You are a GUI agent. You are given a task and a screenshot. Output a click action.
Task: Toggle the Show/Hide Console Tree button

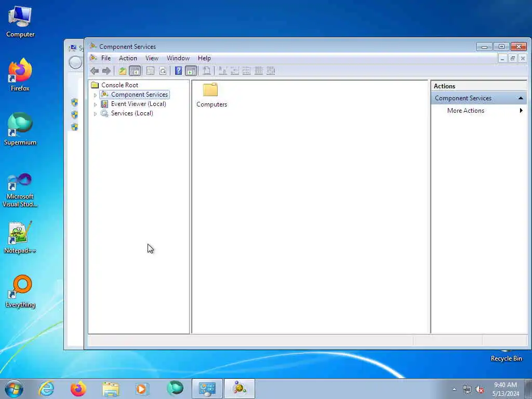pyautogui.click(x=135, y=71)
